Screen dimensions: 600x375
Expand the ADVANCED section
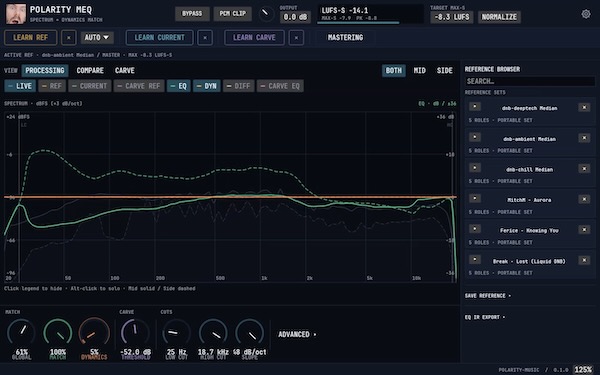pyautogui.click(x=297, y=334)
